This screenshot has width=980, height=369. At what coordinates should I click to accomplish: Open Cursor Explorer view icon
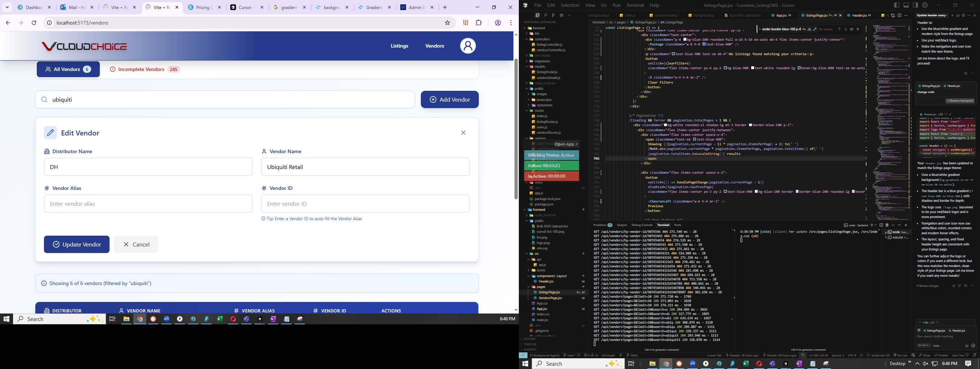[x=537, y=15]
